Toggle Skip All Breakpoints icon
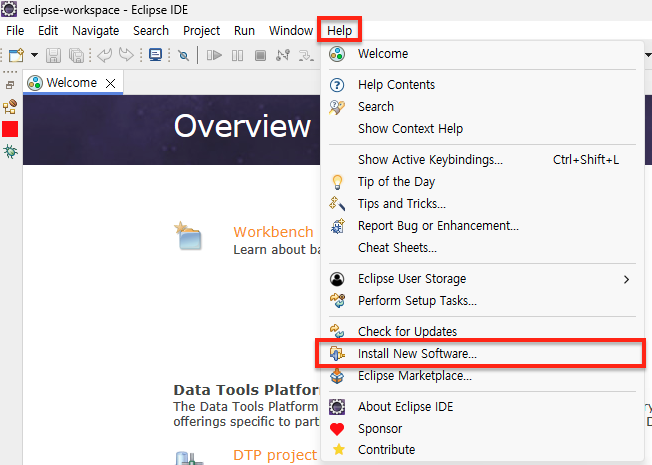Screen dimensions: 652x465 [x=183, y=55]
